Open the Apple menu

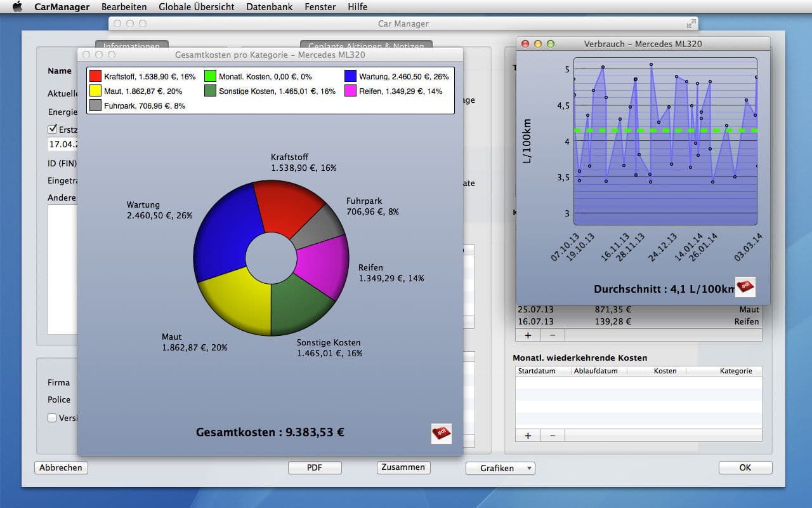point(17,7)
